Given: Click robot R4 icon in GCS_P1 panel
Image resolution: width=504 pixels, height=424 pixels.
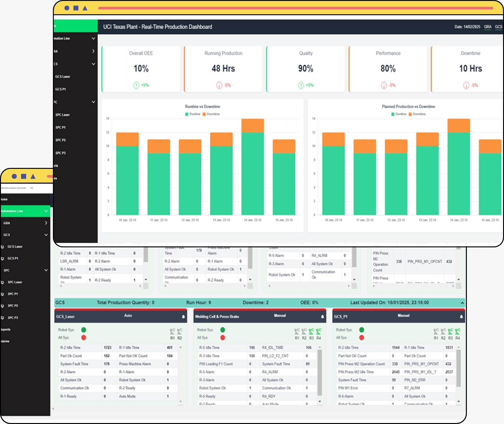Looking at the screenshot, I should 457,331.
